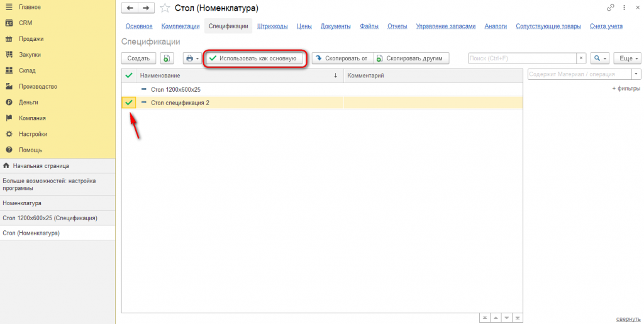The image size is (644, 324).
Task: Switch to the Штрихкоды tab
Action: (272, 26)
